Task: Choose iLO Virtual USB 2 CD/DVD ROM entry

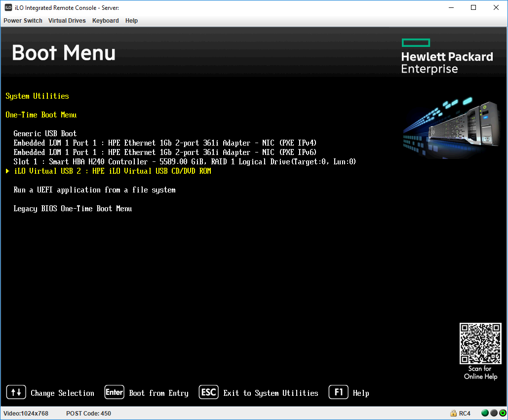Action: 113,171
